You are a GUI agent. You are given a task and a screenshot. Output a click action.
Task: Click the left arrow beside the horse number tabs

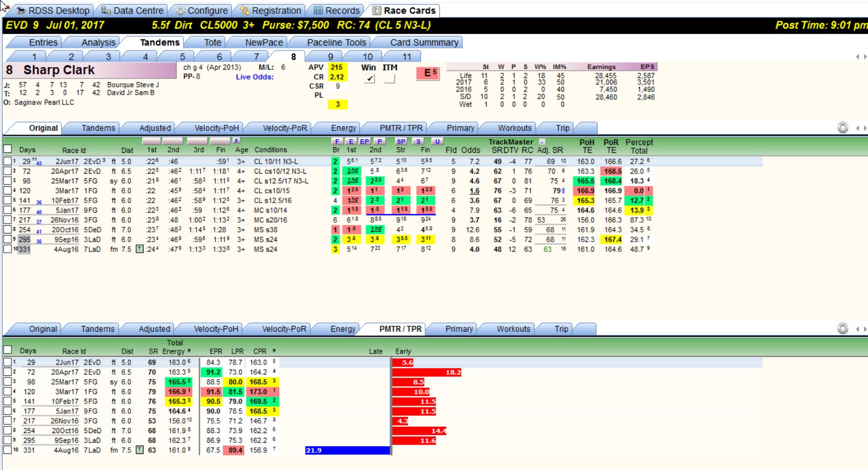coord(858,57)
